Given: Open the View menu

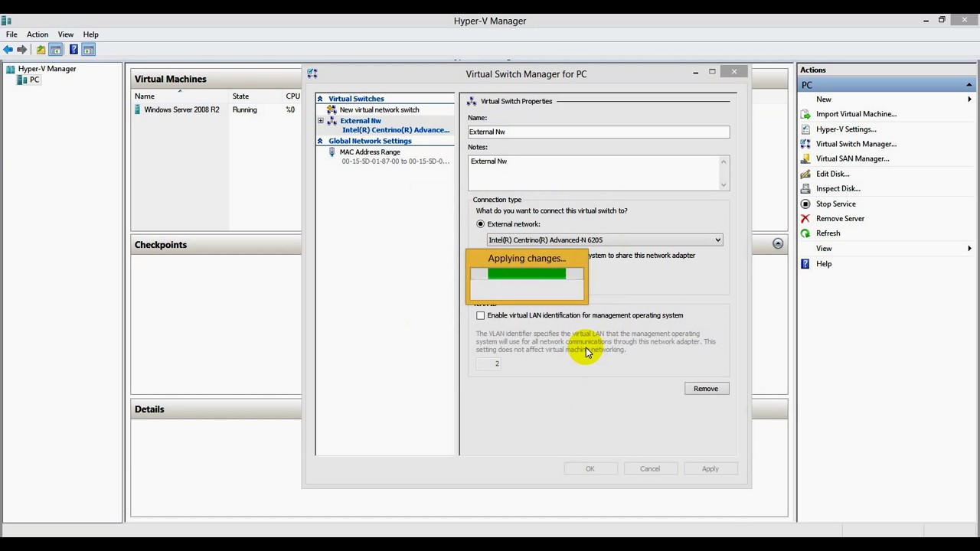Looking at the screenshot, I should tap(66, 34).
